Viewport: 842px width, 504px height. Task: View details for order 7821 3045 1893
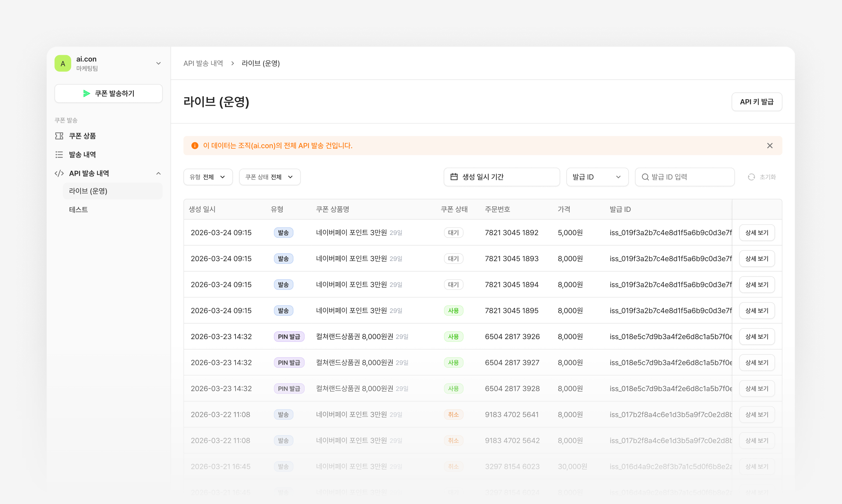click(x=757, y=259)
